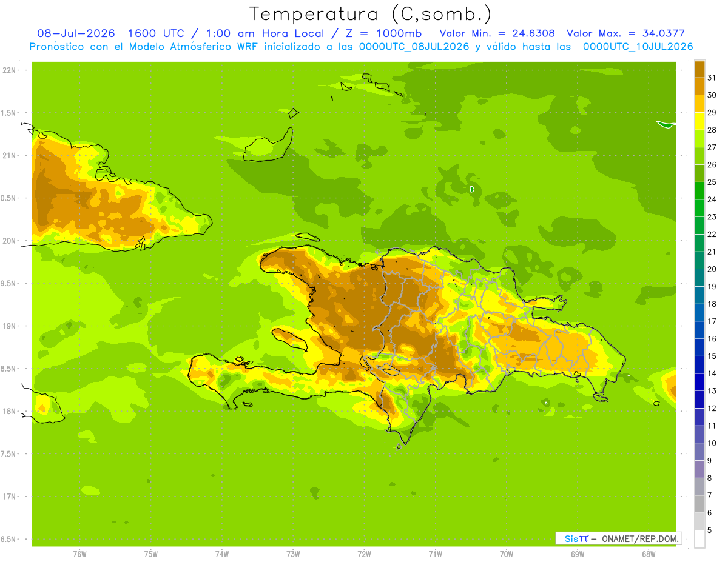728x562 pixels.
Task: Click the '70W' longitude axis label
Action: click(x=506, y=554)
